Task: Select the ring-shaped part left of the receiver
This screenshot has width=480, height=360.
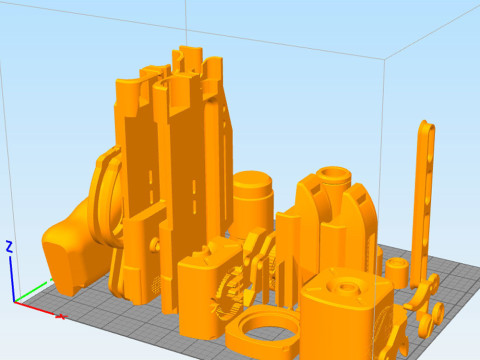Action: coord(105,197)
